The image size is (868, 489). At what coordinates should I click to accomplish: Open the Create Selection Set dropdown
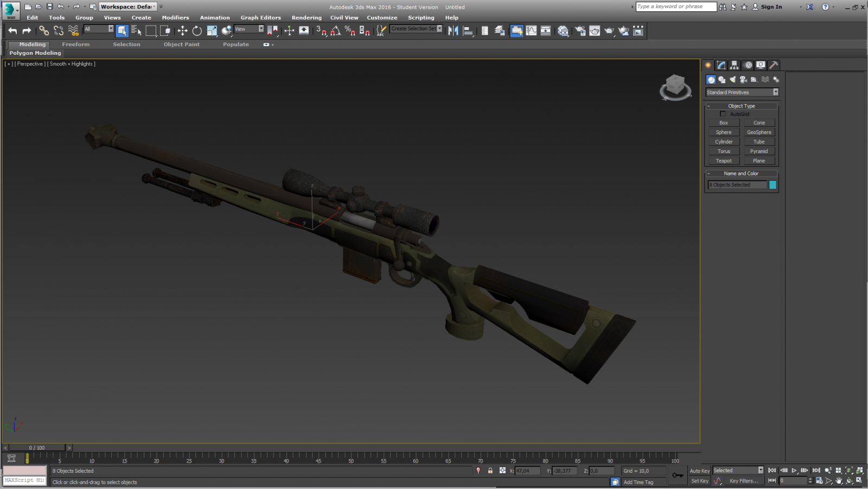pyautogui.click(x=416, y=29)
